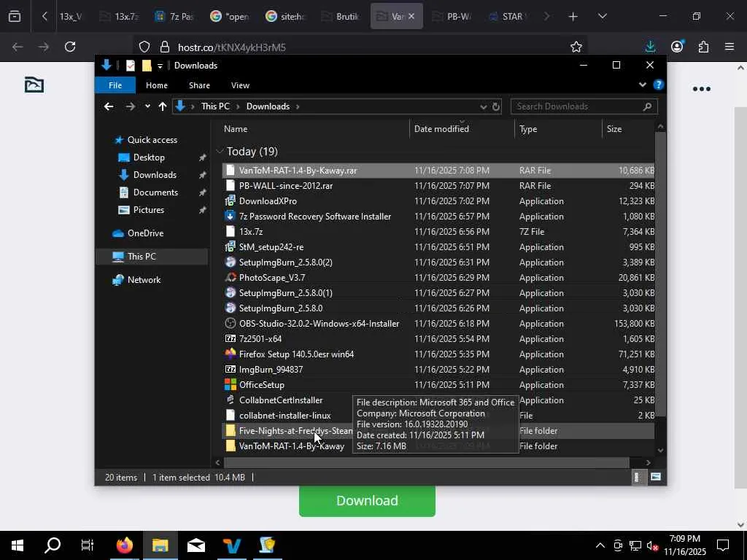Open the Mail app on taskbar

196,545
